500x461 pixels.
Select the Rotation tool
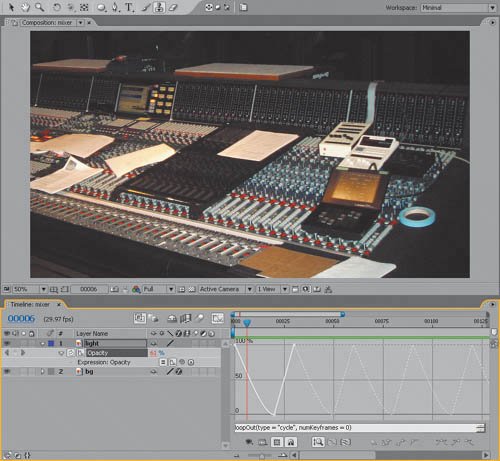click(57, 7)
